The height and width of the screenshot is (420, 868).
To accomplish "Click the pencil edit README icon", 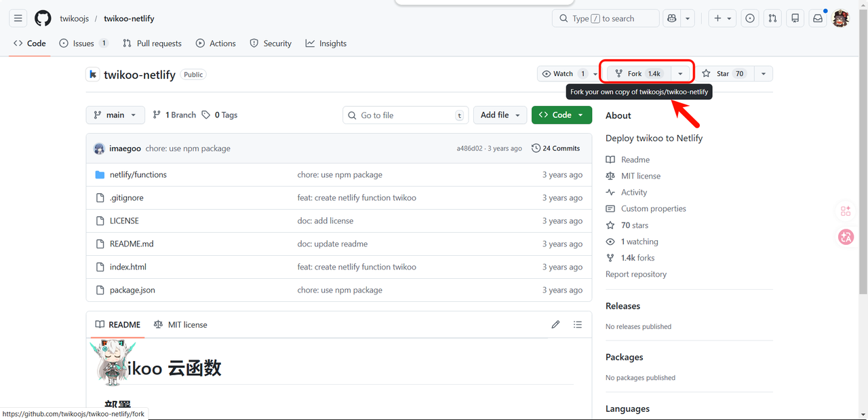I will [x=555, y=325].
